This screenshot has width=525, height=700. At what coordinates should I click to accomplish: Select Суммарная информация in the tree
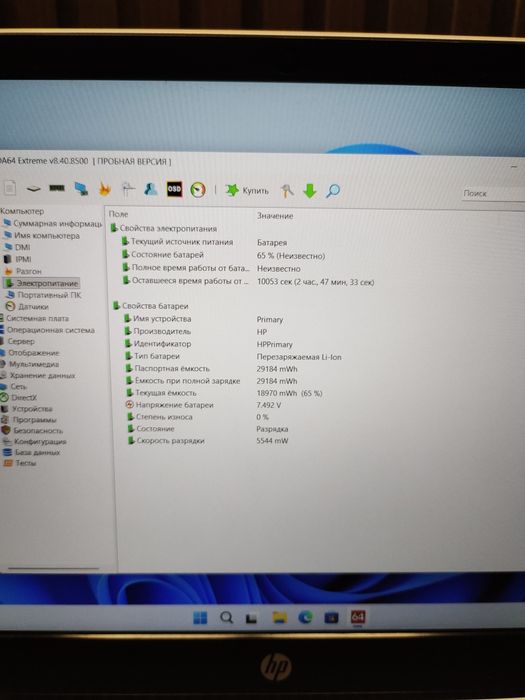tap(53, 223)
